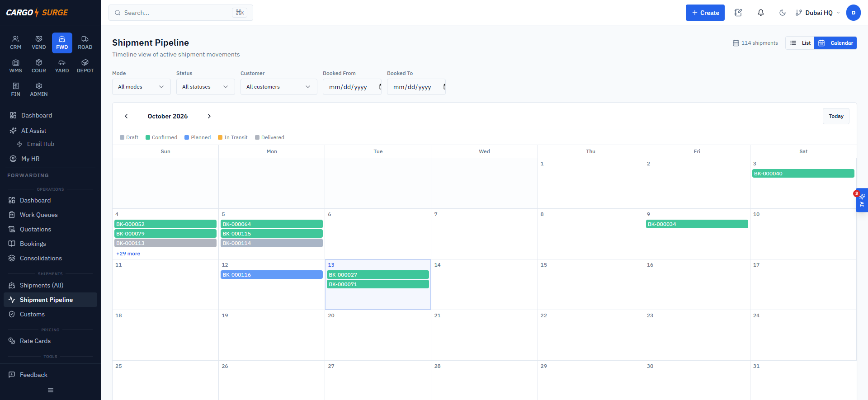This screenshot has height=400, width=868.
Task: Switch to Calendar view
Action: click(x=835, y=43)
